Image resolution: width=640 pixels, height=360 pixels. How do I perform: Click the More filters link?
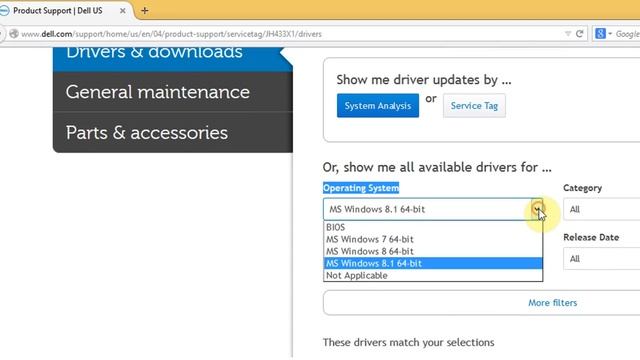[552, 303]
